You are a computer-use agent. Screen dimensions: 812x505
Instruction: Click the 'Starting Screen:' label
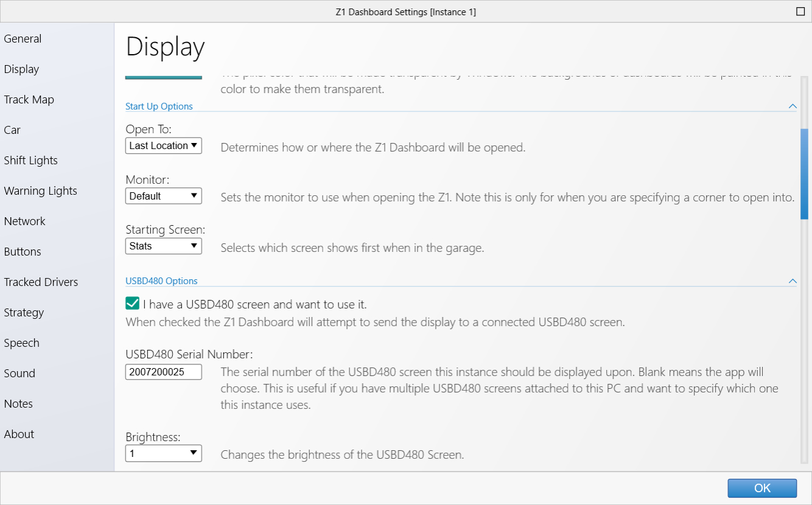[x=166, y=230]
